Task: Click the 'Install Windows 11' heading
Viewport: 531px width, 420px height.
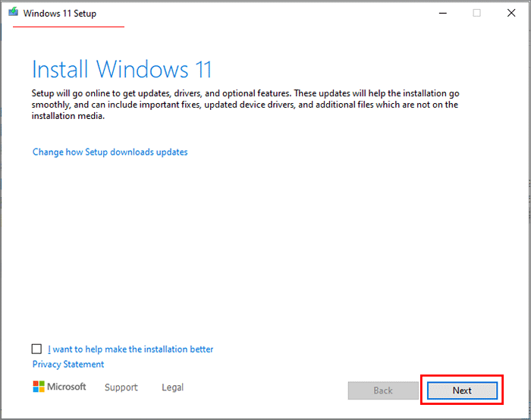Action: point(122,70)
